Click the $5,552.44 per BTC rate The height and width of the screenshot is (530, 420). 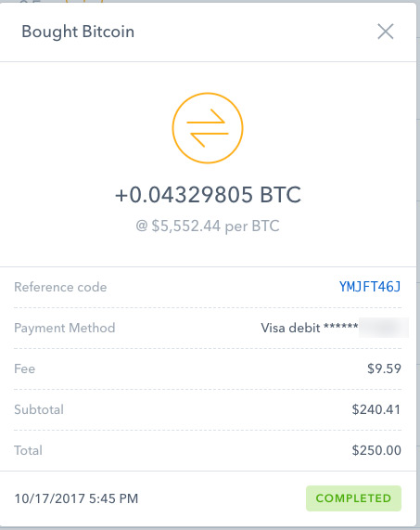click(x=208, y=226)
